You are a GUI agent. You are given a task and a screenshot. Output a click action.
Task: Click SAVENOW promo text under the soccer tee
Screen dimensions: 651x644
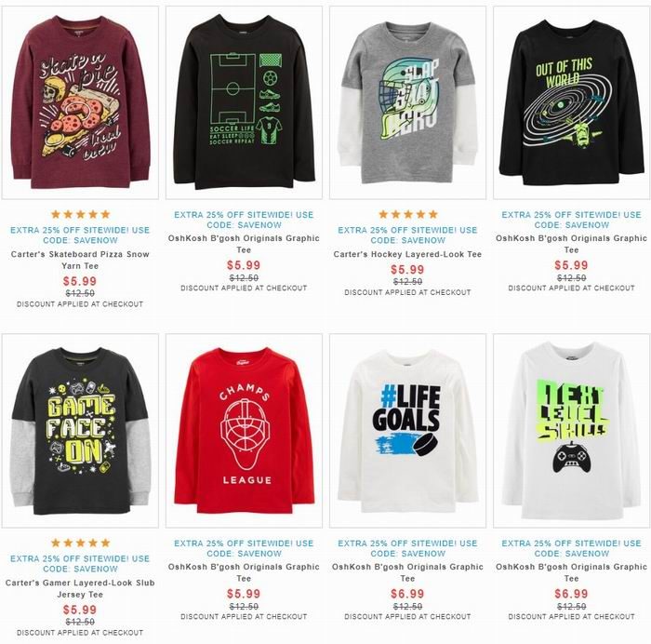pos(244,220)
